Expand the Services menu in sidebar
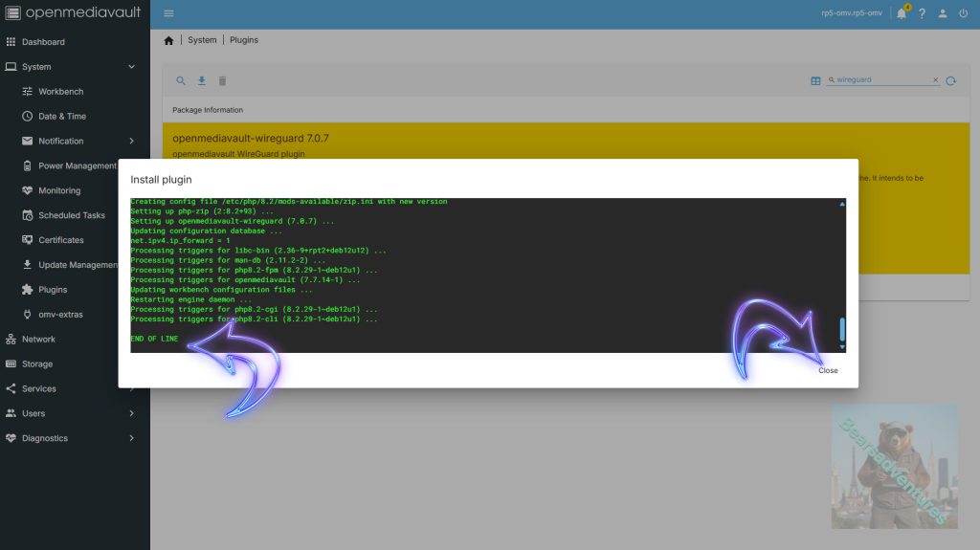 point(132,388)
